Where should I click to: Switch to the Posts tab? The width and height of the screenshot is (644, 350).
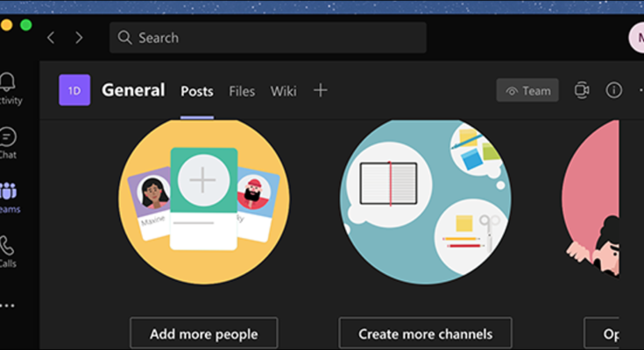coord(197,91)
